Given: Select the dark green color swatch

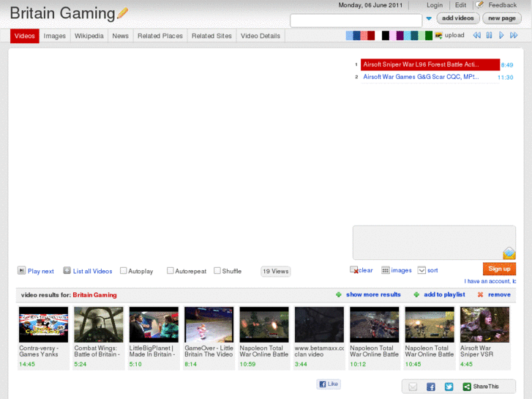Looking at the screenshot, I should [429, 35].
